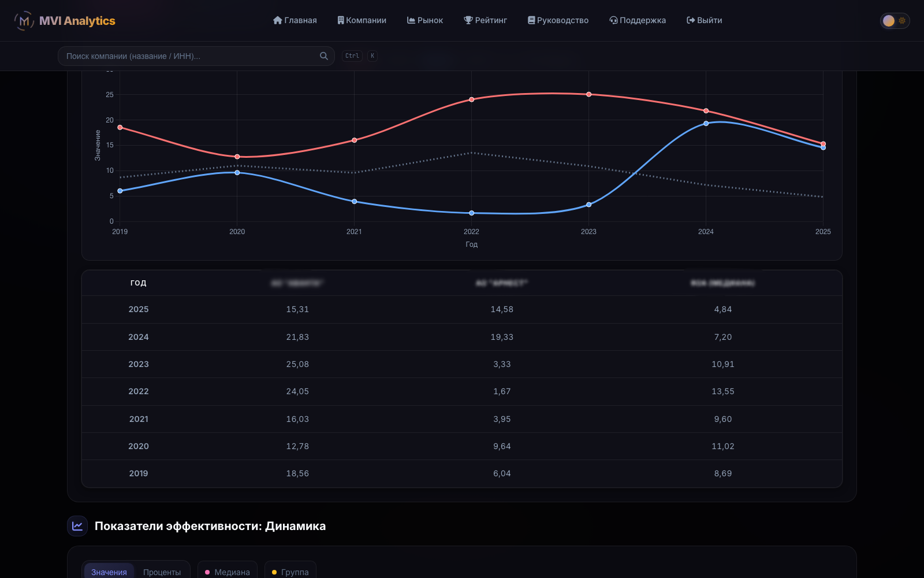Click the book icon beside Руководство
924x578 pixels.
pos(531,20)
